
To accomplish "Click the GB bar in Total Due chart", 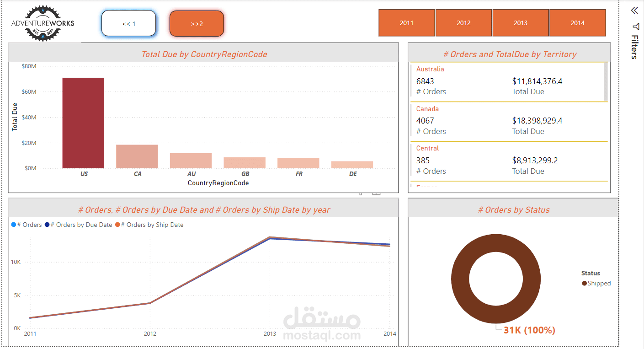I will tap(245, 163).
